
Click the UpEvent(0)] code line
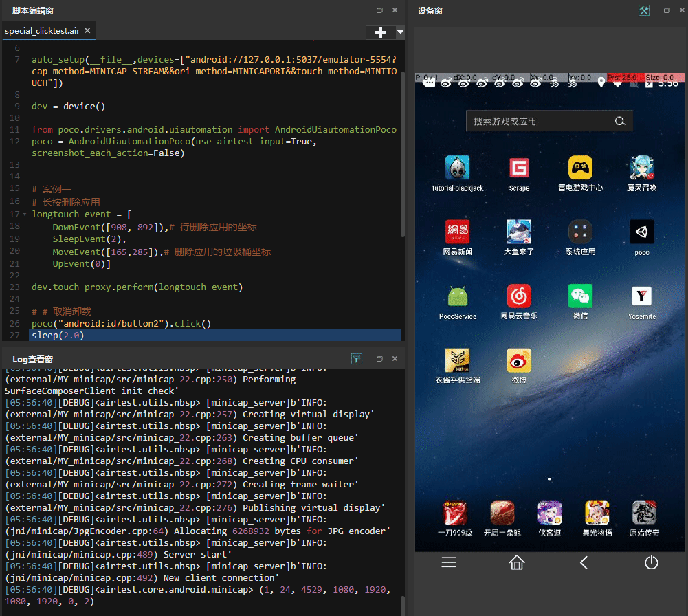81,264
